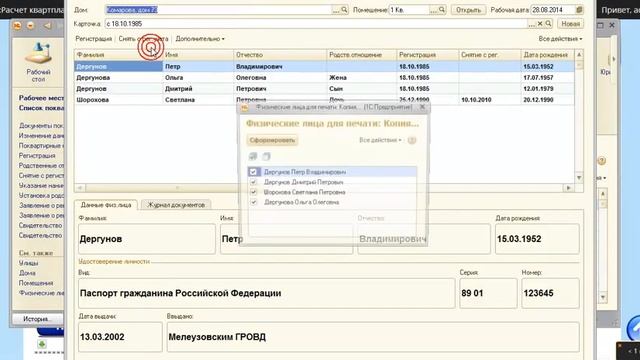Click Дата выдачи field 13.03.2002

[x=120, y=337]
